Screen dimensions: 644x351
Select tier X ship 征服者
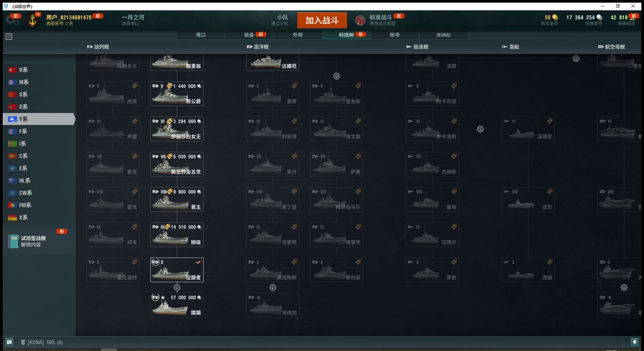point(177,270)
